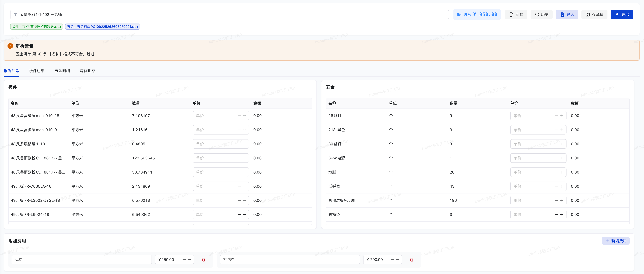Click the 新建 new quote button

[516, 15]
